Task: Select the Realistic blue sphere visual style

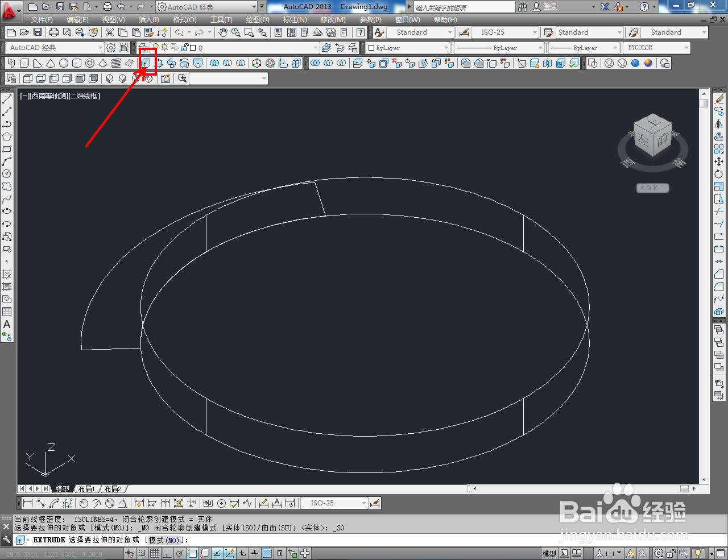Action: coord(635,63)
